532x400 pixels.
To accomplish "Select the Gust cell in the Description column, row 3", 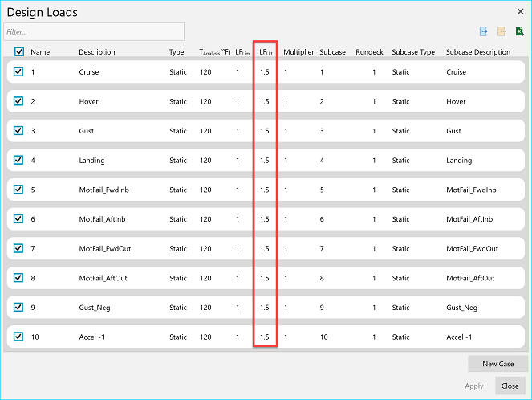I will pos(86,131).
